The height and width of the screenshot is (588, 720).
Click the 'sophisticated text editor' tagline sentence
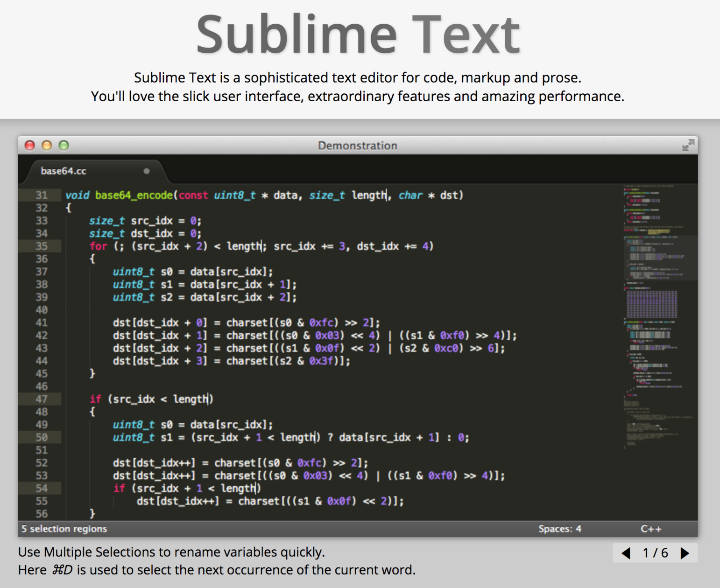click(357, 77)
